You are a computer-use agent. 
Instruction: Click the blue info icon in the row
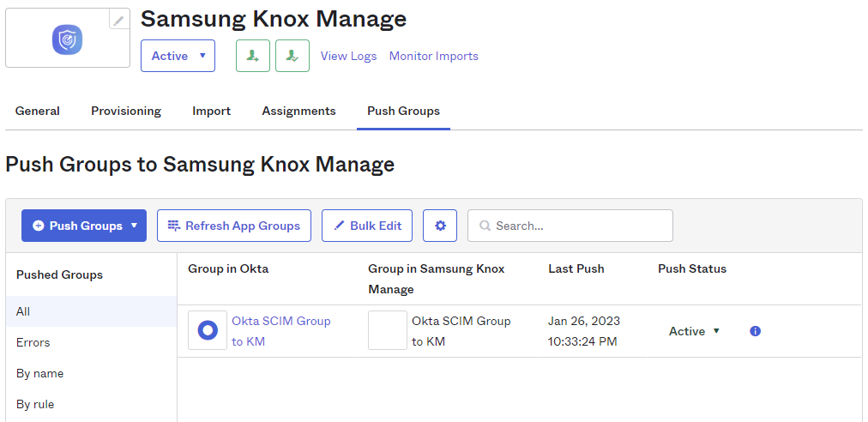click(x=755, y=331)
